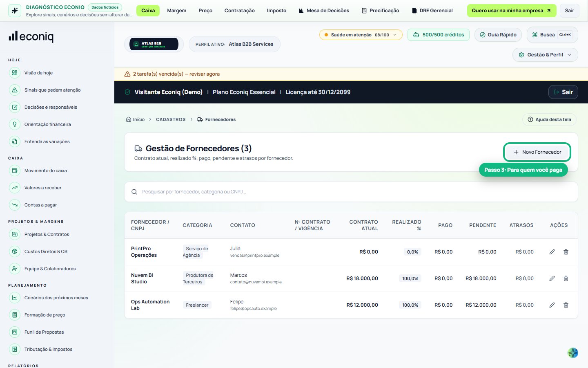Switch to the Caixa tab
588x368 pixels.
click(148, 11)
